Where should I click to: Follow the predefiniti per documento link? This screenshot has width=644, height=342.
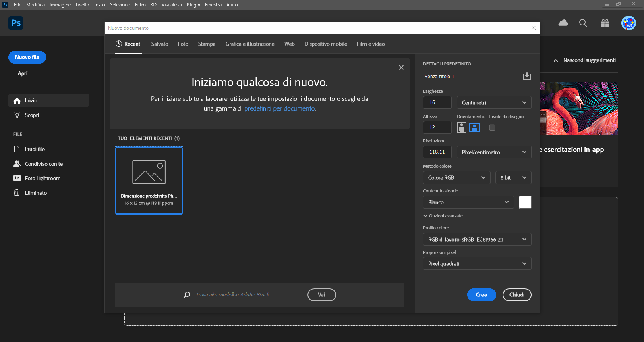[x=280, y=108]
